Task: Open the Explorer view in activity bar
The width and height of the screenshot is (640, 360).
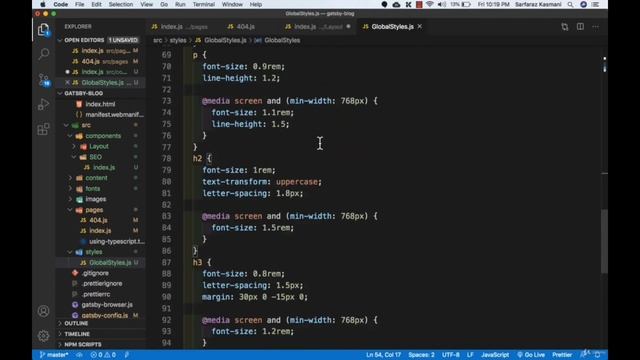Action: tap(43, 30)
